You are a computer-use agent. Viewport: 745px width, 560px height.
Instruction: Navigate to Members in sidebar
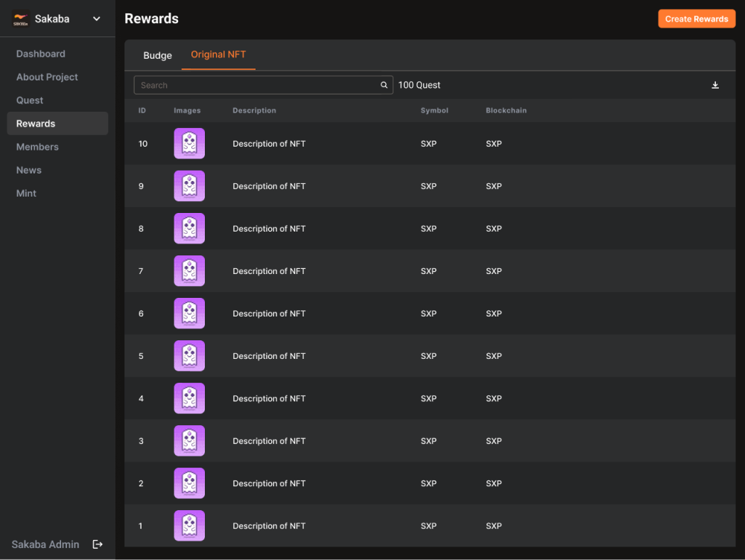click(37, 147)
